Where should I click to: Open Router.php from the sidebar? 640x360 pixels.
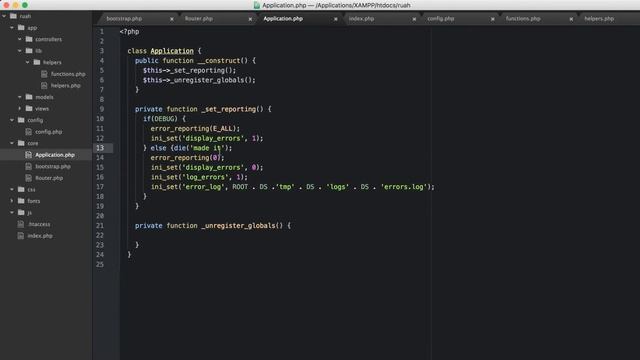[49, 178]
